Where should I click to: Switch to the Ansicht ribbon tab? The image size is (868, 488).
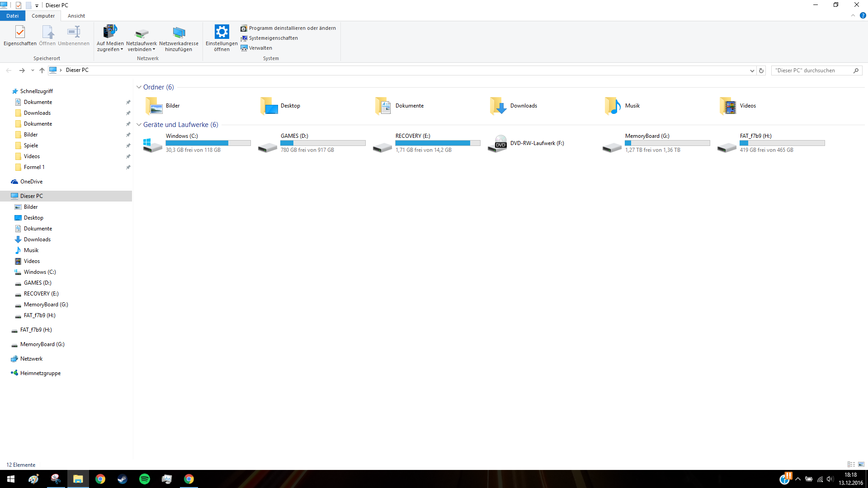click(x=76, y=16)
